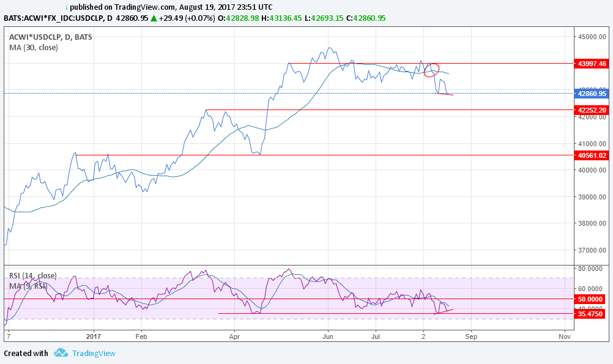Click the 80.0000 RSI axis tick

tap(590, 268)
